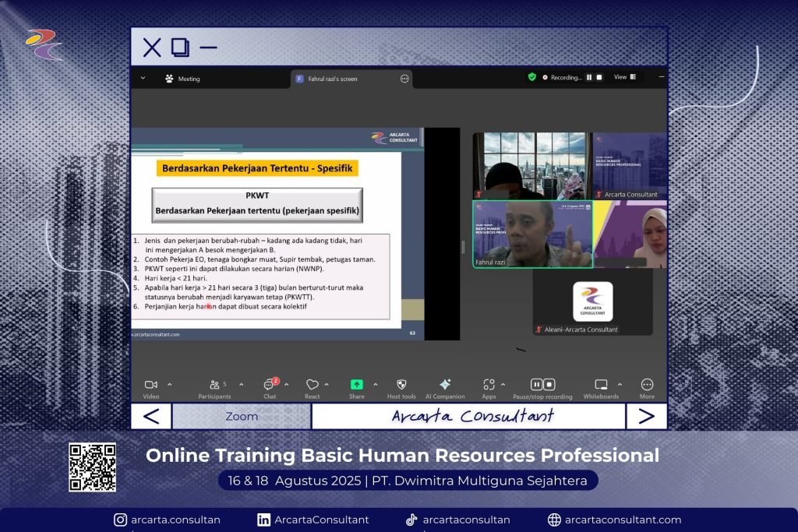Pause recording in the top bar
This screenshot has height=532, width=798.
point(589,78)
